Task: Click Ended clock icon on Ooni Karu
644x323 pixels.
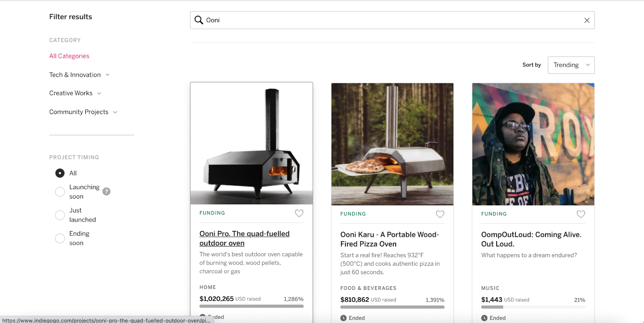Action: coord(343,318)
